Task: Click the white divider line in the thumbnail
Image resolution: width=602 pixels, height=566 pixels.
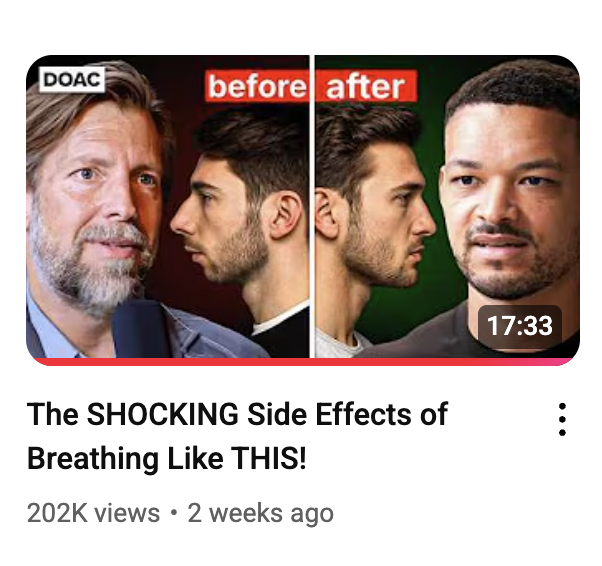Action: [312, 207]
